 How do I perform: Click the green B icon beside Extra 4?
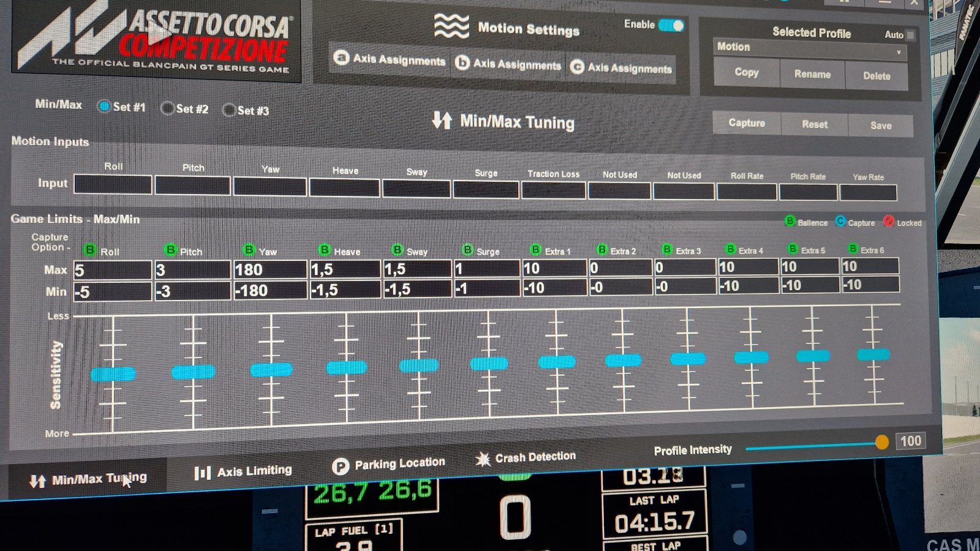tap(730, 249)
